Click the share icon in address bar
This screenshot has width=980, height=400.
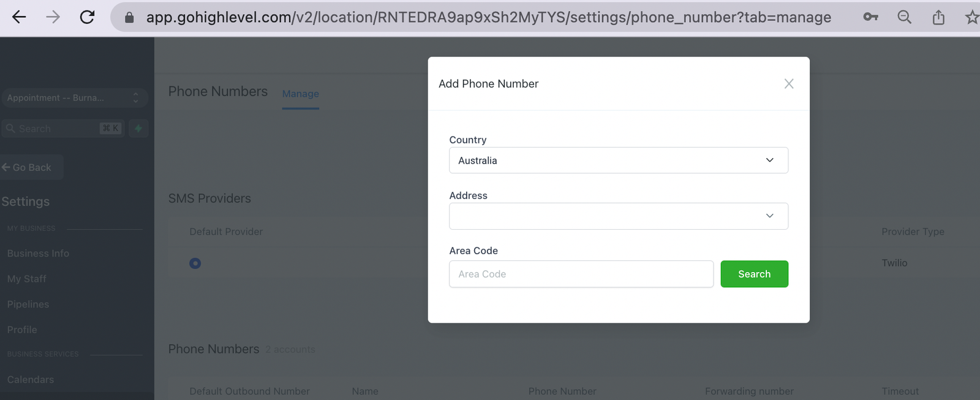coord(938,17)
